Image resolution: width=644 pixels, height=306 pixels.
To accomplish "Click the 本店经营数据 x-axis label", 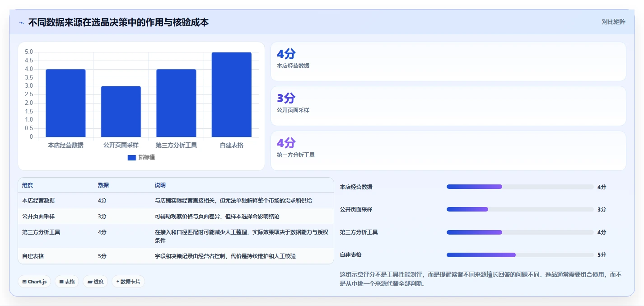I will 65,145.
